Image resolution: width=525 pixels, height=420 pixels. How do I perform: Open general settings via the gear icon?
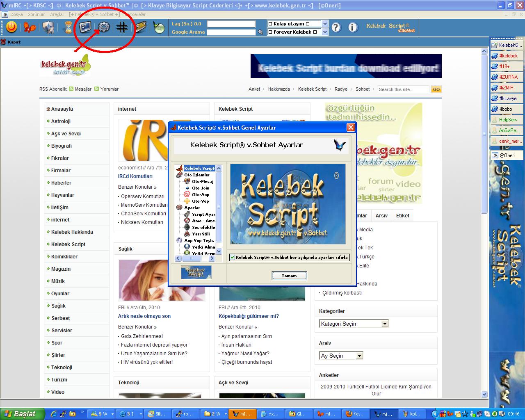coord(103,27)
